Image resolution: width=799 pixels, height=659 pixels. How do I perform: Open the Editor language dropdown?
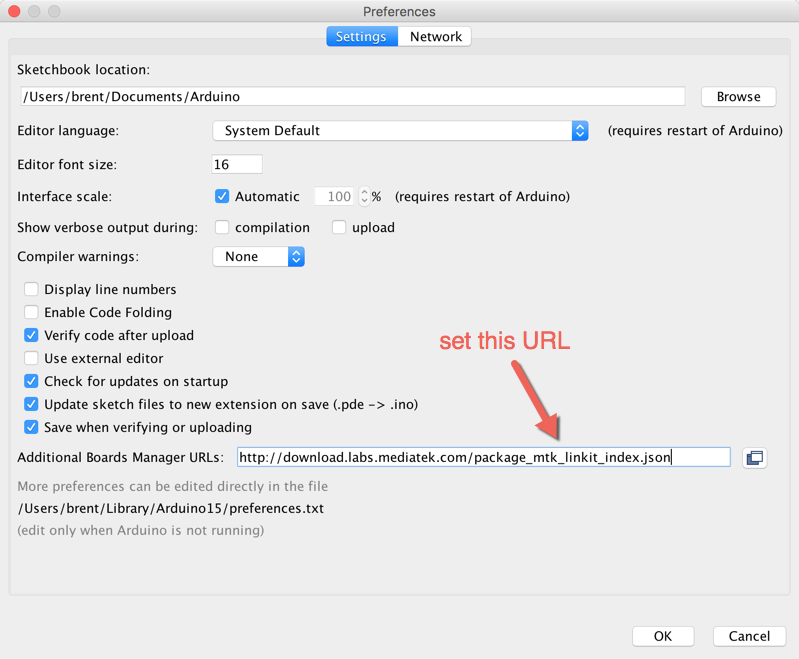coord(400,131)
